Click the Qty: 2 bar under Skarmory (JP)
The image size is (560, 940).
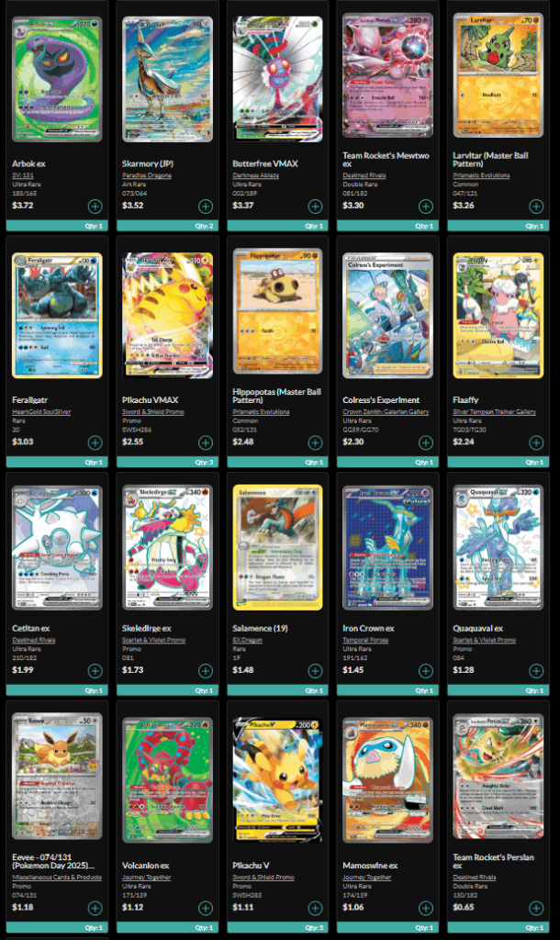(167, 226)
